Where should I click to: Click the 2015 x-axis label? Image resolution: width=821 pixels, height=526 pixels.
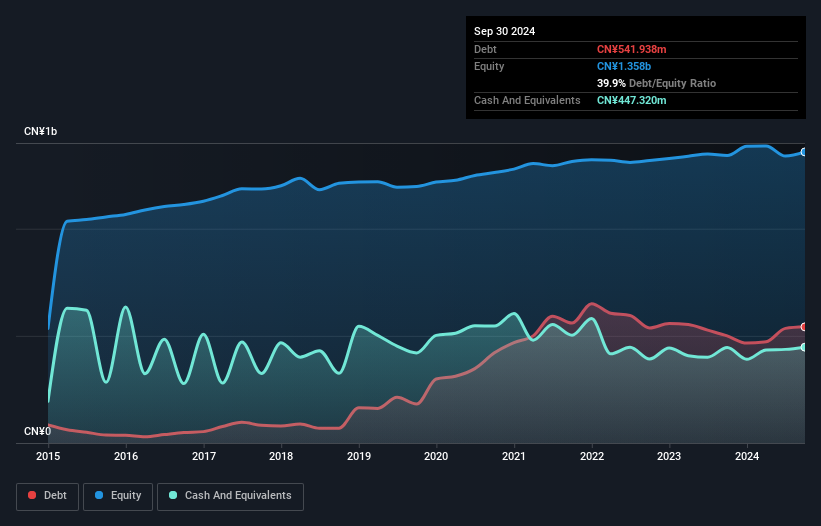(x=48, y=456)
